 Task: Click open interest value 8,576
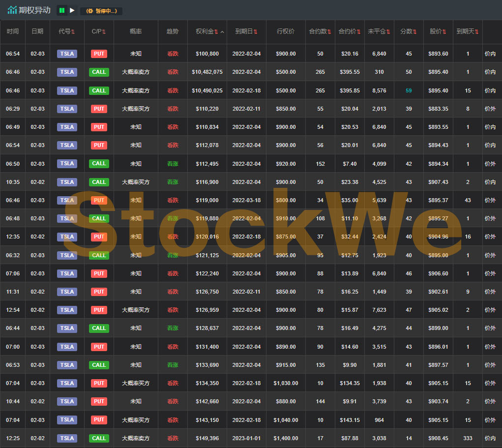click(x=380, y=90)
